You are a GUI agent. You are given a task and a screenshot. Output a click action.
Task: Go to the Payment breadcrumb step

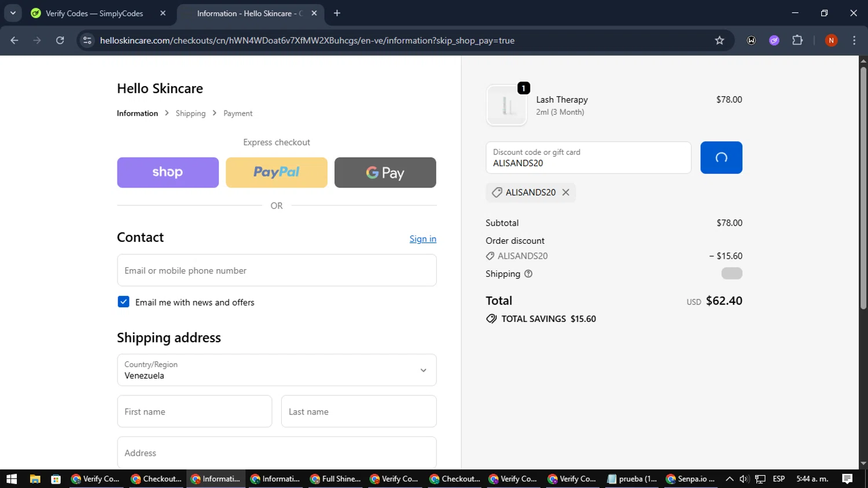pos(238,113)
